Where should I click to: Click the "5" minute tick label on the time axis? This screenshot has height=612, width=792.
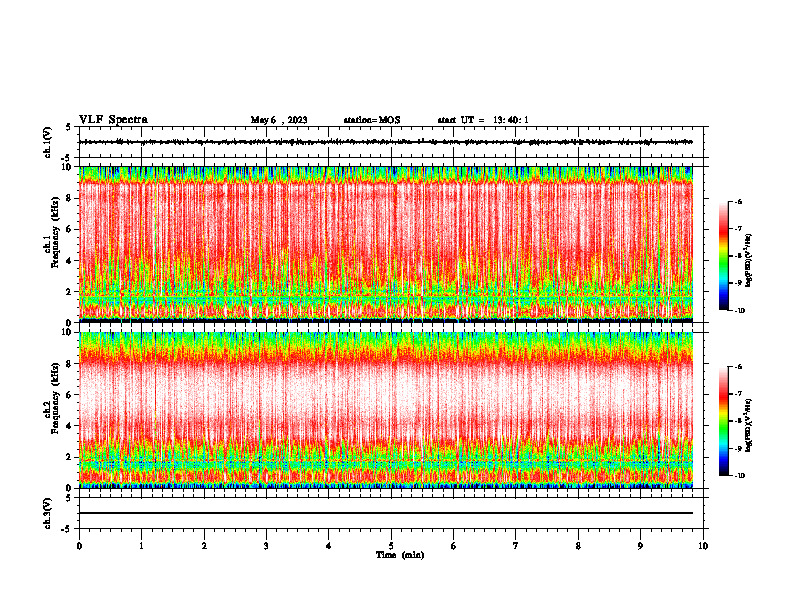(x=391, y=546)
